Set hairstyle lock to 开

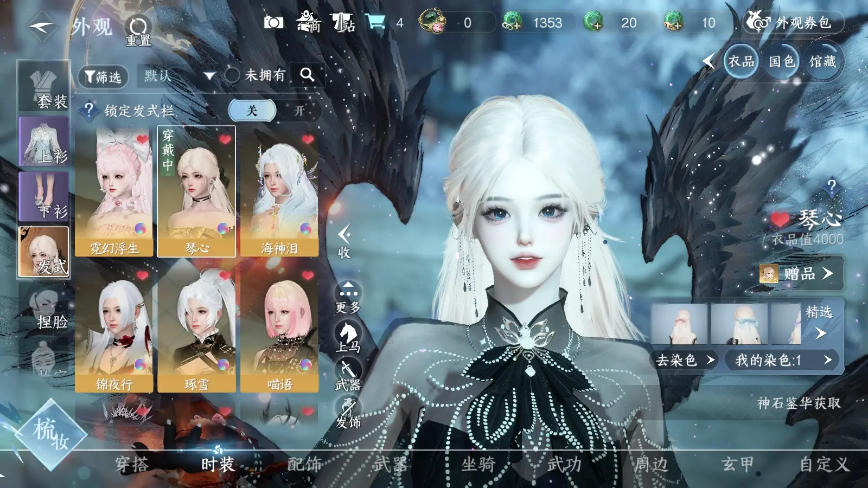[299, 111]
